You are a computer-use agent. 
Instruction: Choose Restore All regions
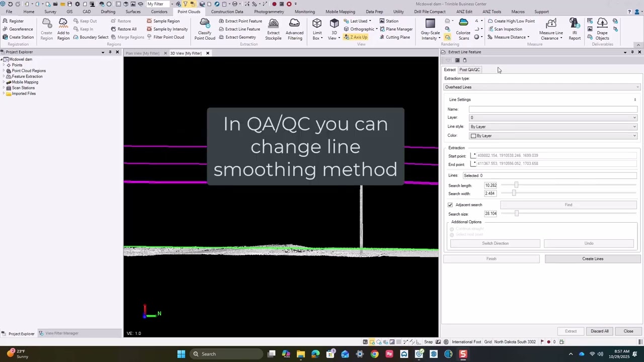(123, 29)
